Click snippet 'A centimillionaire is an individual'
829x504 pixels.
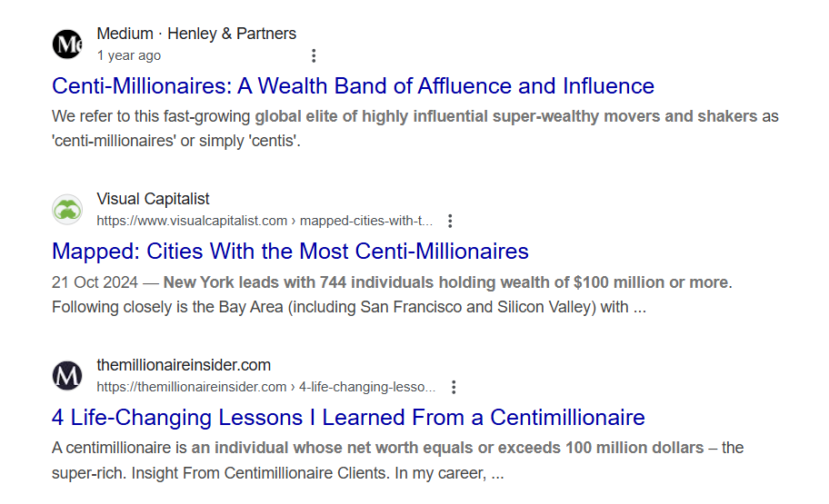click(397, 460)
